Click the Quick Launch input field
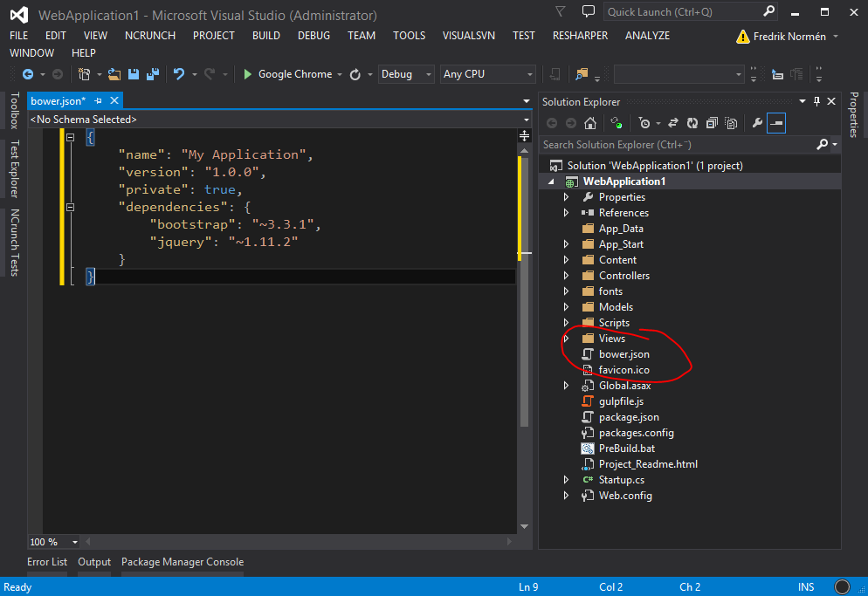868x596 pixels. (x=684, y=11)
